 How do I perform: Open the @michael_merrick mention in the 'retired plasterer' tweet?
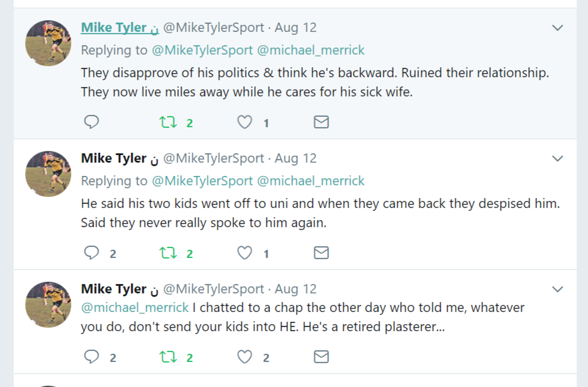[x=135, y=307]
